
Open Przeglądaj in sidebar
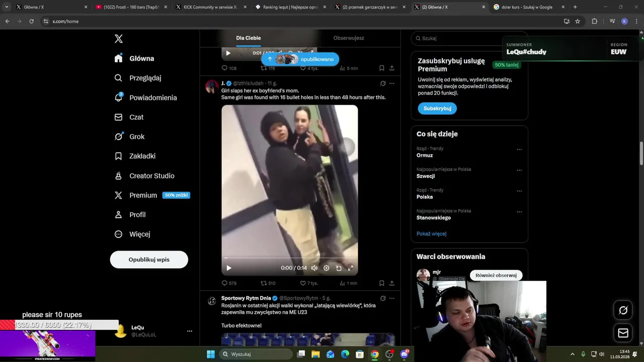point(138,78)
